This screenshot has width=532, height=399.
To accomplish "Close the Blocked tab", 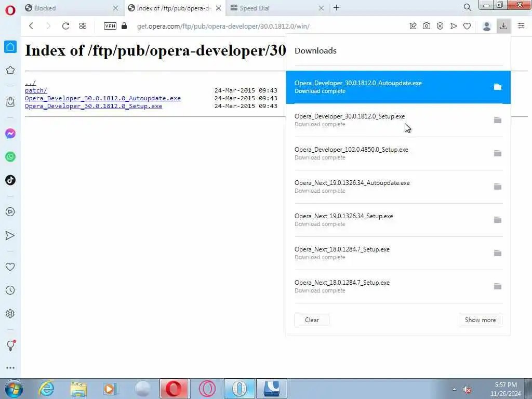I will pos(115,8).
